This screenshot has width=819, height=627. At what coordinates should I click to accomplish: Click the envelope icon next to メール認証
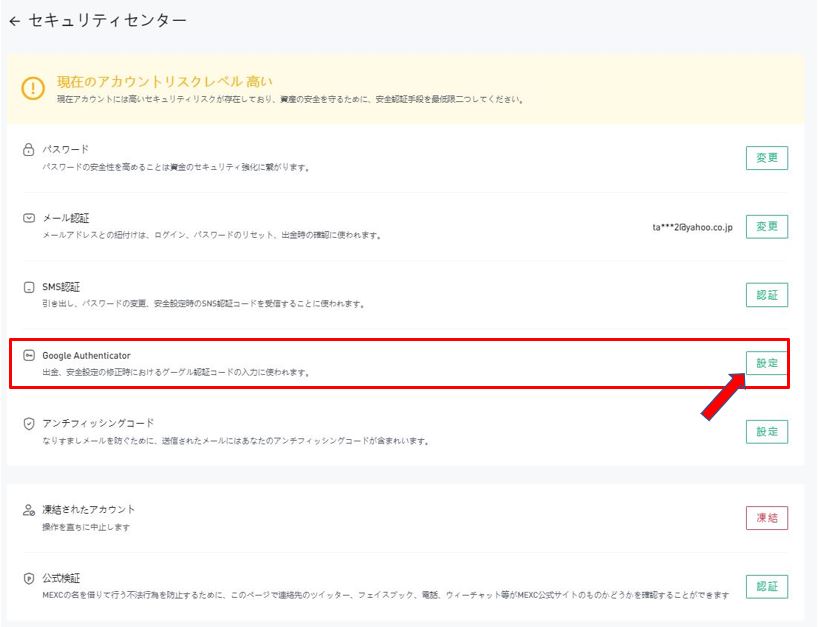[29, 218]
